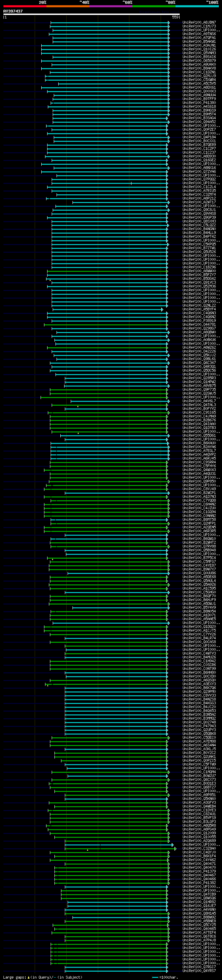Select hit label UniRef100_B3SAG4
Screen dimensions: 222x980
(x=199, y=118)
